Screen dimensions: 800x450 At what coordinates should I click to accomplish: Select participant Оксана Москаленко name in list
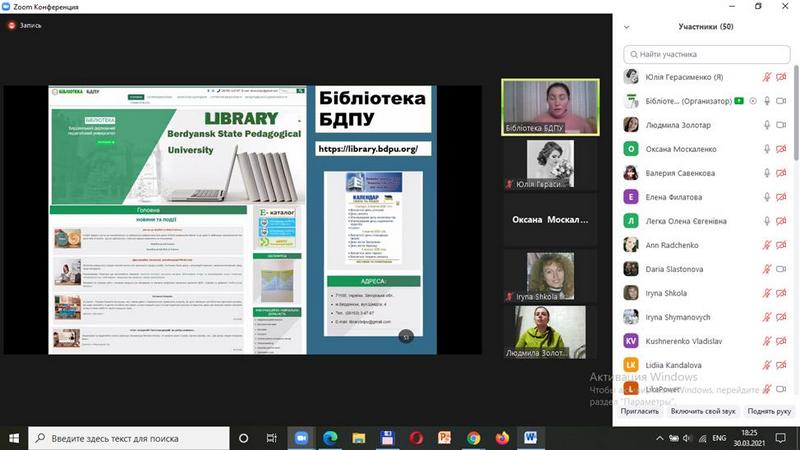(x=681, y=149)
